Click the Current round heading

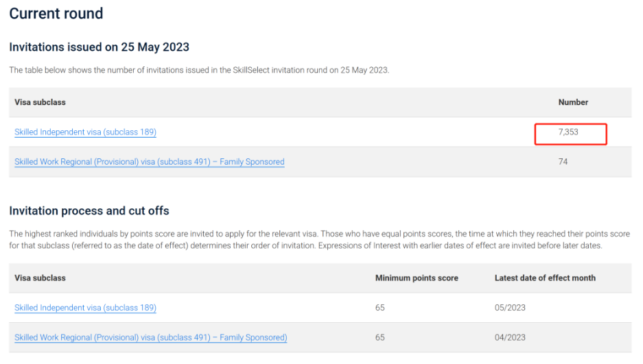coord(56,14)
